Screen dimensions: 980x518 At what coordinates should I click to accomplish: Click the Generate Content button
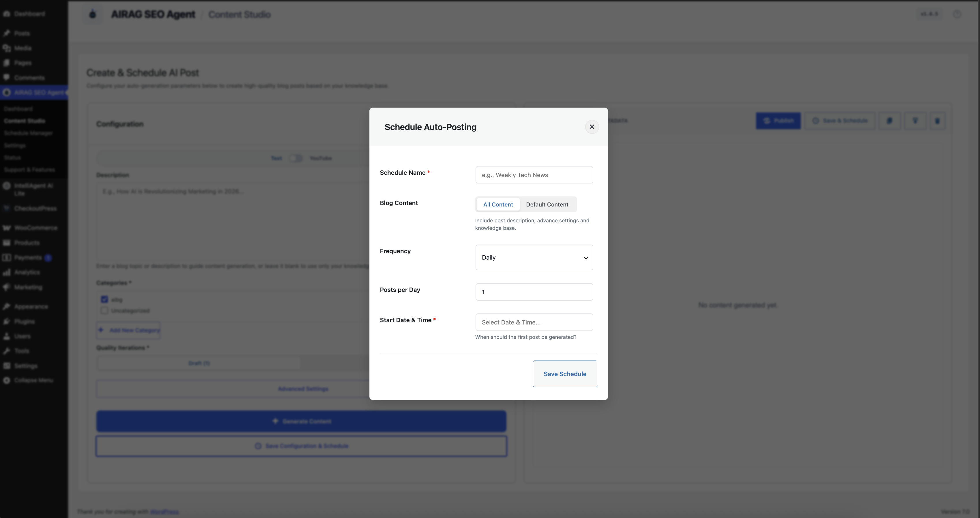301,421
